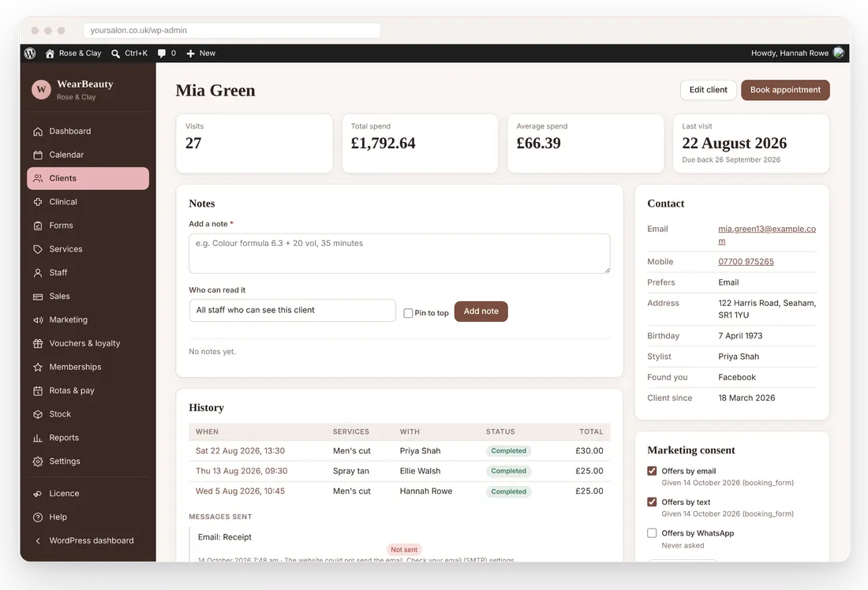
Task: Open the Wed 5 Aug 2026, 10:45 appointment
Action: point(240,491)
